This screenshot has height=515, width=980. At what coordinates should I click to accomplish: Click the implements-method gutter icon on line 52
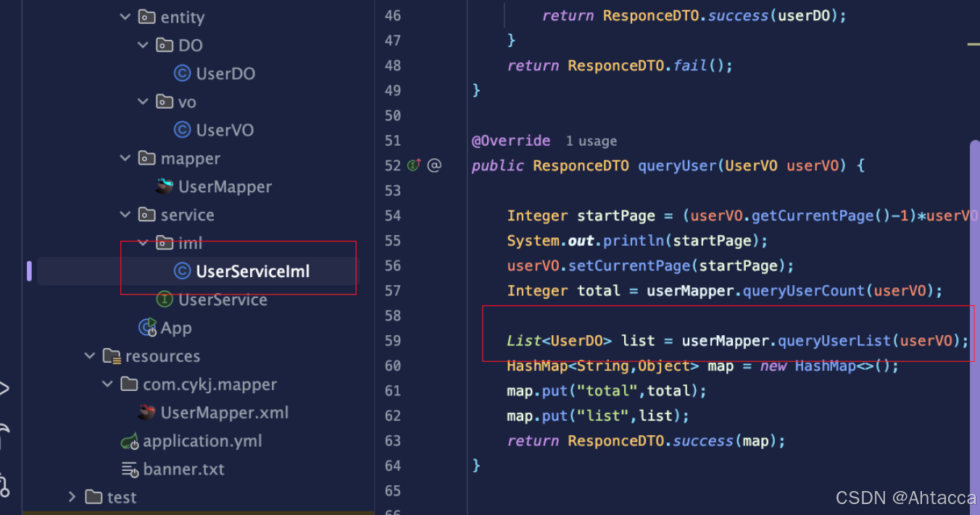tap(414, 165)
